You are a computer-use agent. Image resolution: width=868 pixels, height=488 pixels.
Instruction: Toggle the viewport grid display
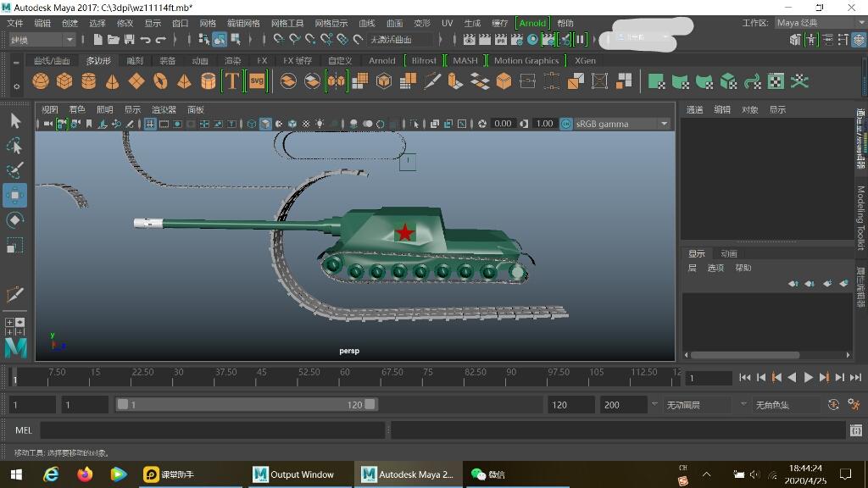click(150, 124)
